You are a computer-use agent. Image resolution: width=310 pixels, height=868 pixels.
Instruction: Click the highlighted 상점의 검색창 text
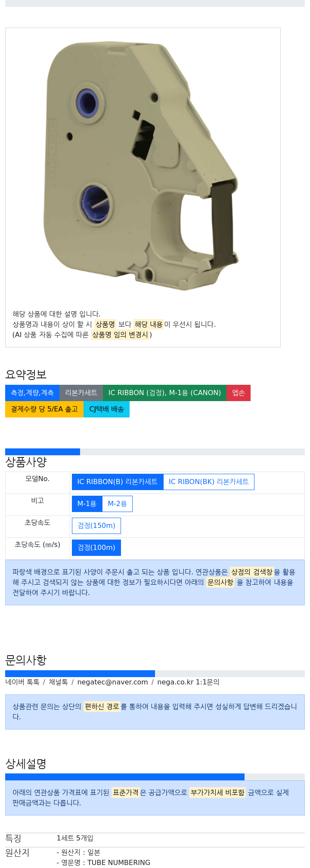(251, 572)
